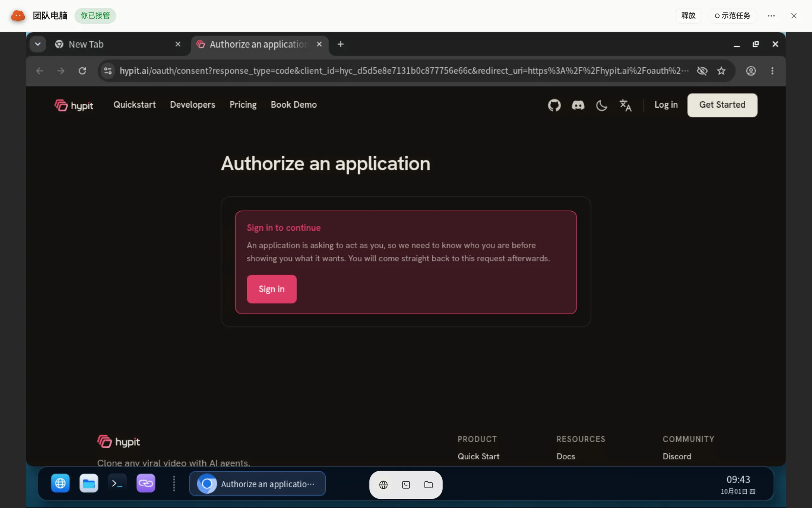
Task: Open the Pricing nav item
Action: tap(243, 105)
